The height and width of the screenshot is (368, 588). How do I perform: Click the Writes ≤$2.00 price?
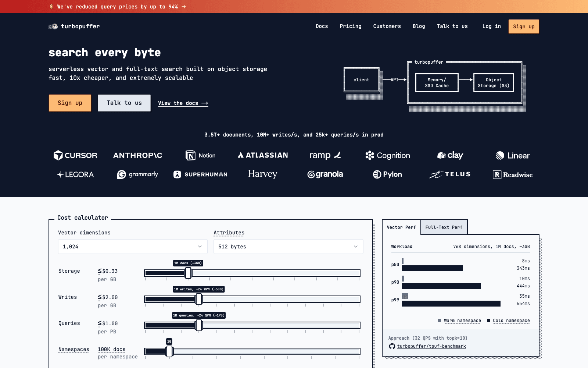(x=108, y=297)
